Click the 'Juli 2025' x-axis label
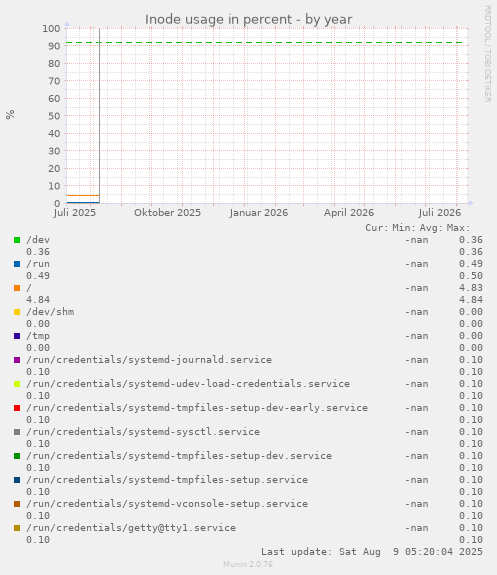Image resolution: width=497 pixels, height=575 pixels. pyautogui.click(x=74, y=213)
